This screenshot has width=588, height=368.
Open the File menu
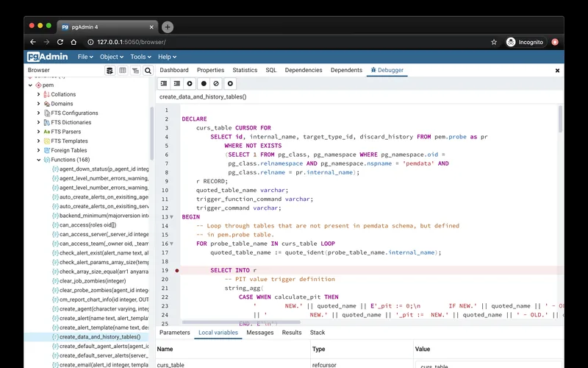[x=85, y=57]
